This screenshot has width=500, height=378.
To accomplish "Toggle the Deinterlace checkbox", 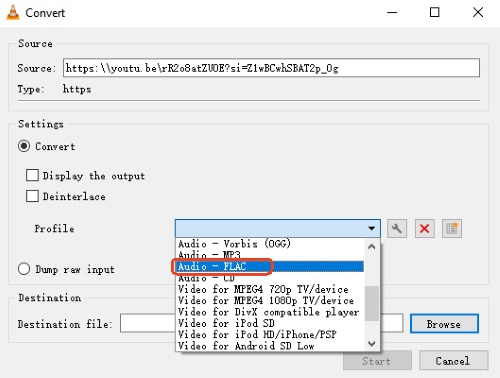I will [x=32, y=196].
